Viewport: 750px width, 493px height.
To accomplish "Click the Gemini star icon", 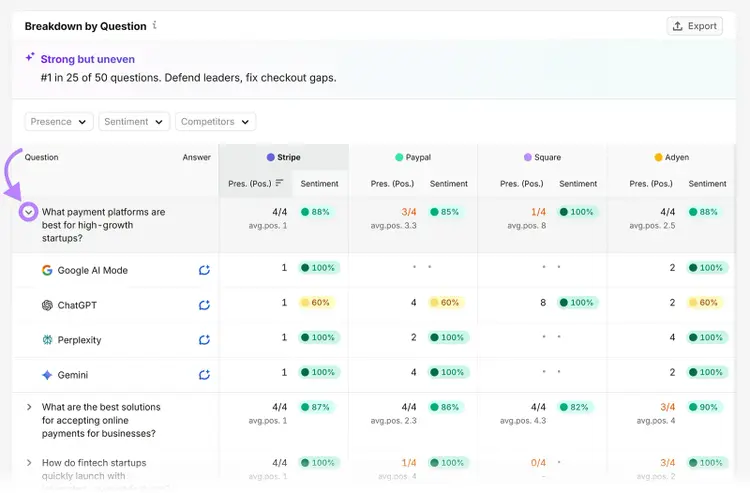I will [x=47, y=375].
